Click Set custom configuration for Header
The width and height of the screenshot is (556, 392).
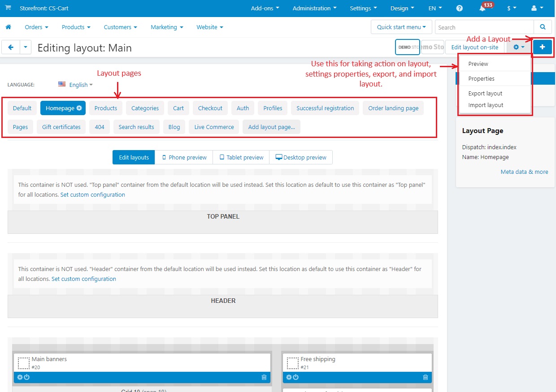(84, 279)
